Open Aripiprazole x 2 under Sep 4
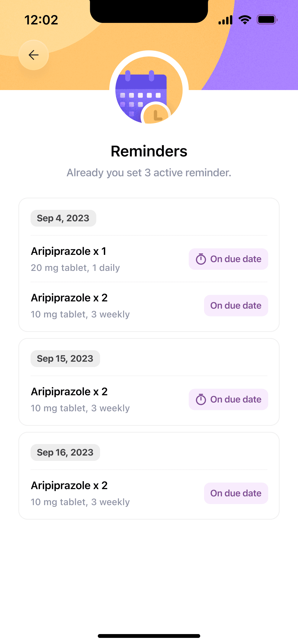 69,298
